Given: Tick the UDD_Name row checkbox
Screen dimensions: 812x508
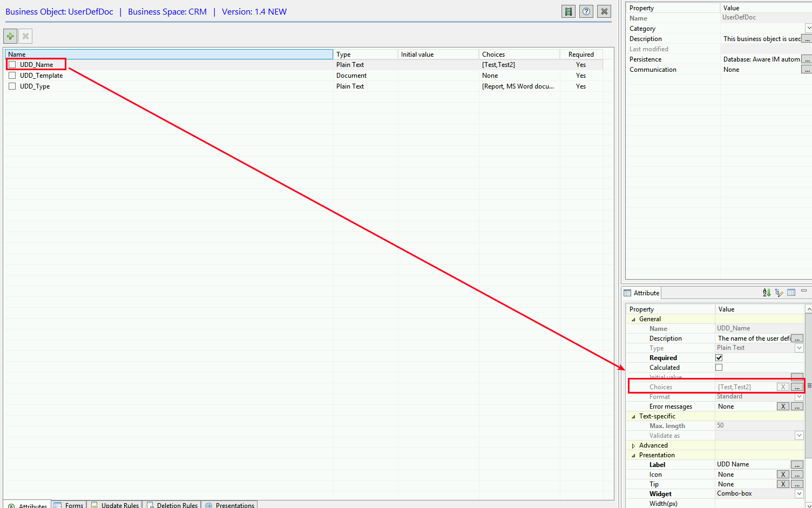Looking at the screenshot, I should [x=12, y=64].
